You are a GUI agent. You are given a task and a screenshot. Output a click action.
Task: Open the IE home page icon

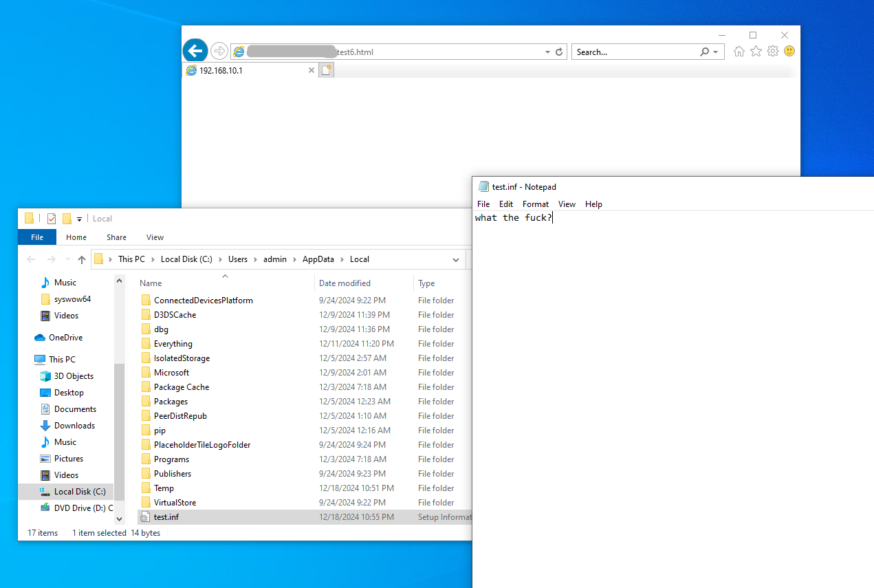[x=739, y=52]
